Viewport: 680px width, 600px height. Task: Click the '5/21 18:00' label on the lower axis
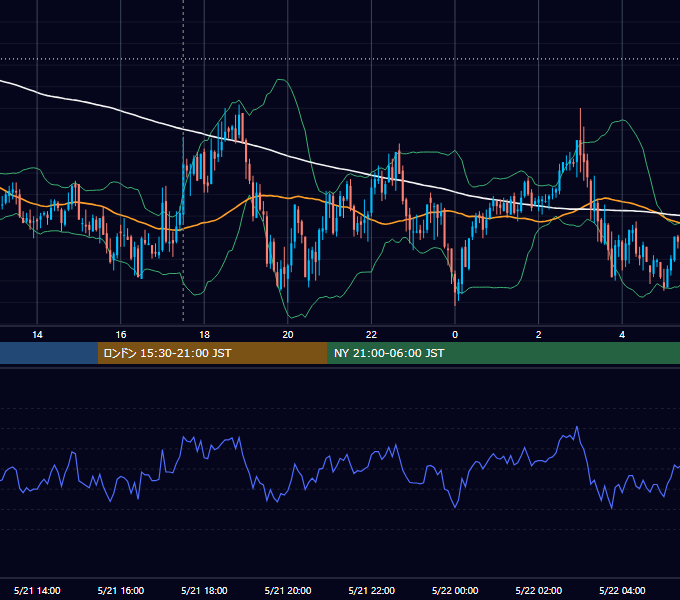(x=204, y=590)
